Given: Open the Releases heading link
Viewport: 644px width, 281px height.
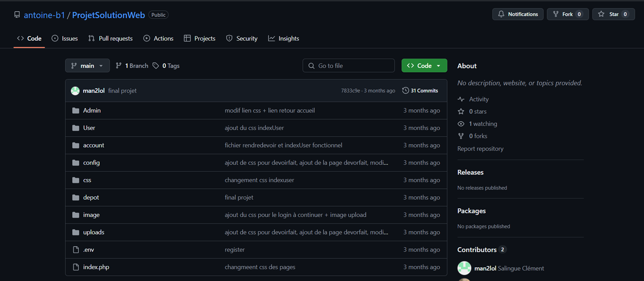Looking at the screenshot, I should click(x=470, y=172).
